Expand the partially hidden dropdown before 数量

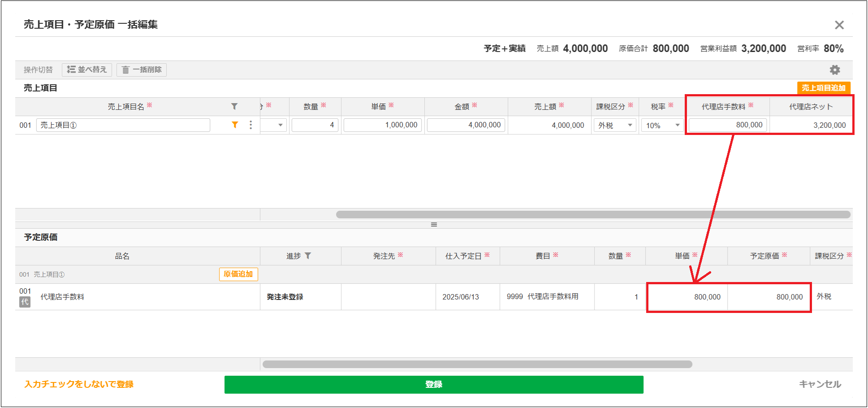point(274,125)
